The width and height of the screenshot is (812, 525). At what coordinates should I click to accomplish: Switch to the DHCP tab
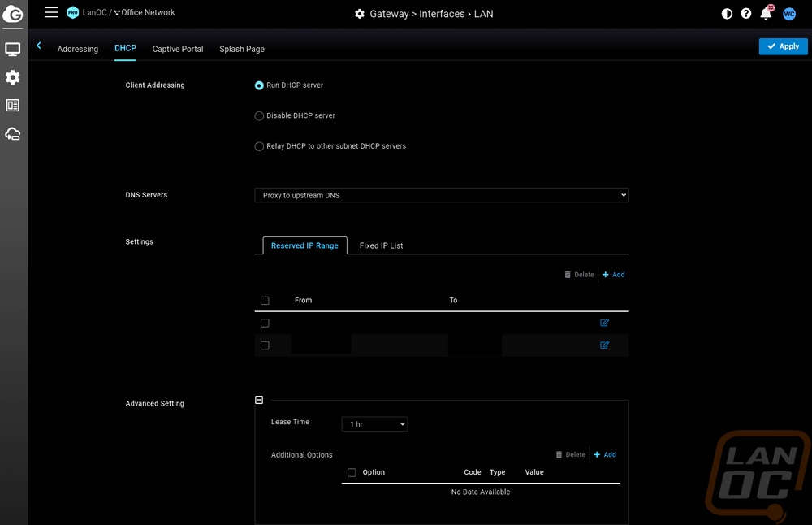pos(125,48)
